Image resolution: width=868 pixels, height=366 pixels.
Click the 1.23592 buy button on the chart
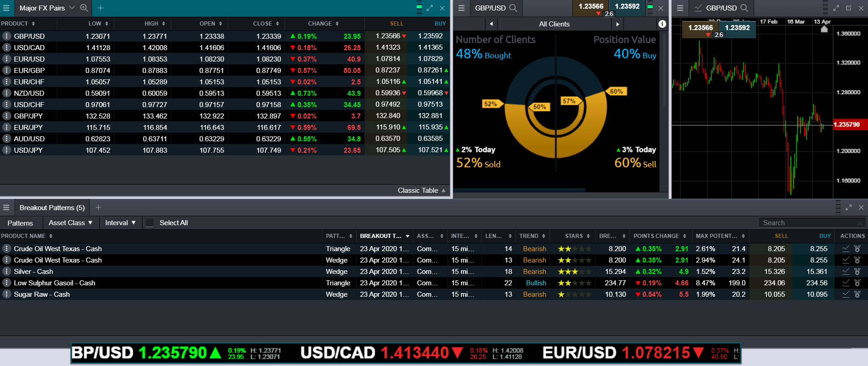click(x=737, y=28)
